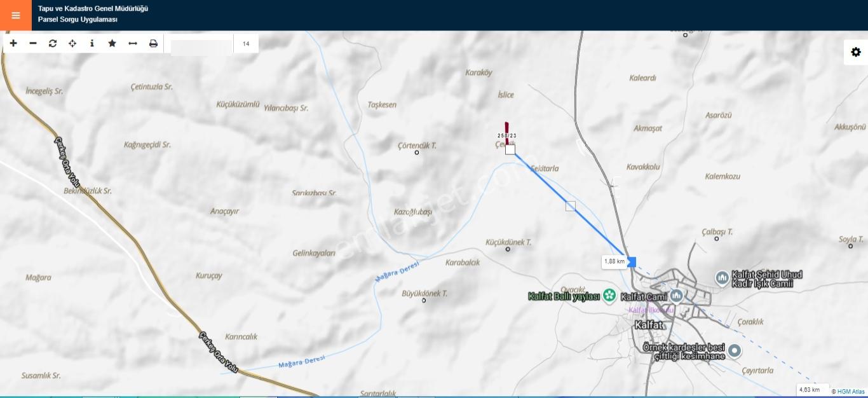This screenshot has height=398, width=868.
Task: Select the white measurement start handle
Action: click(510, 149)
